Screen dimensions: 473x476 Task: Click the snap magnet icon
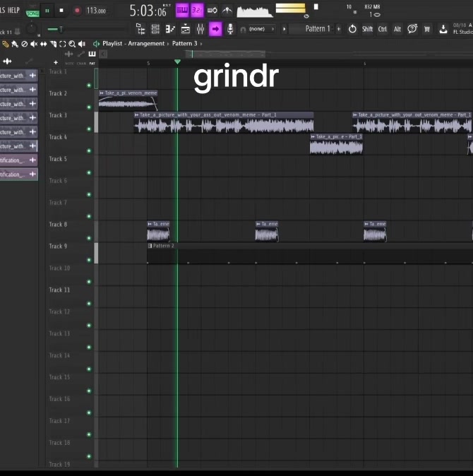tap(243, 30)
